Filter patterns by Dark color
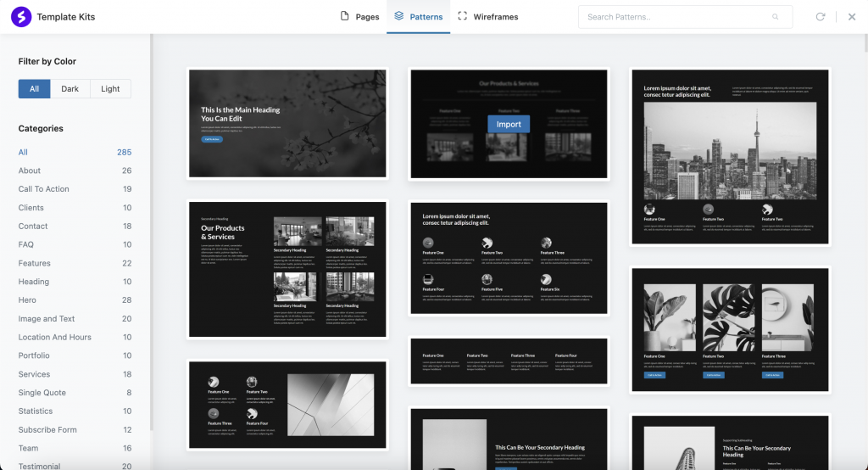Image resolution: width=868 pixels, height=470 pixels. 70,89
